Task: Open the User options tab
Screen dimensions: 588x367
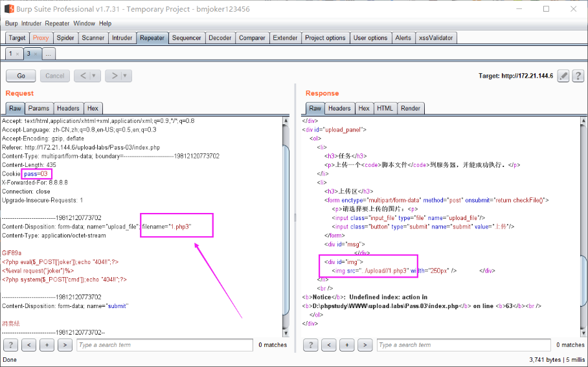Action: 370,38
